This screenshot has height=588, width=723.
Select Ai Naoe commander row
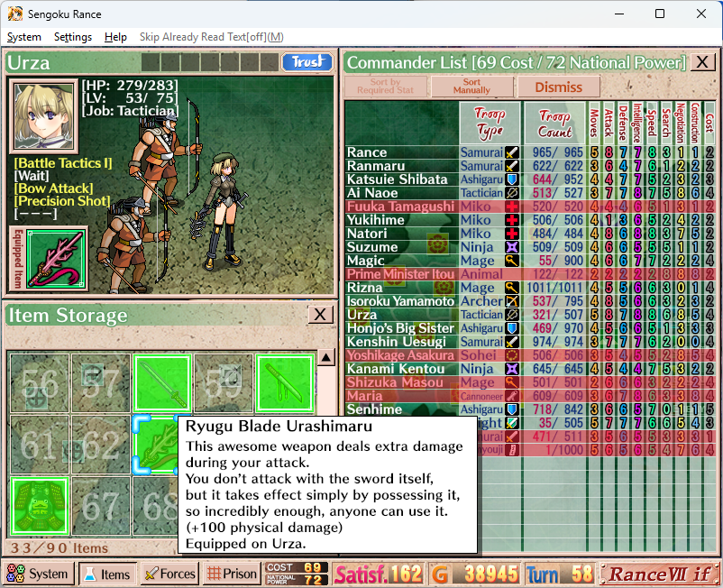(530, 193)
